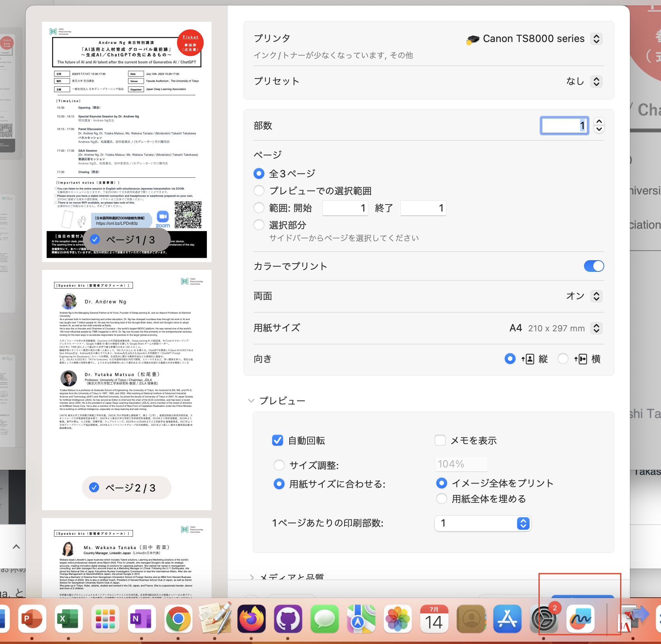This screenshot has width=661, height=644.
Task: Toggle the カラーでプリント switch
Action: (594, 266)
